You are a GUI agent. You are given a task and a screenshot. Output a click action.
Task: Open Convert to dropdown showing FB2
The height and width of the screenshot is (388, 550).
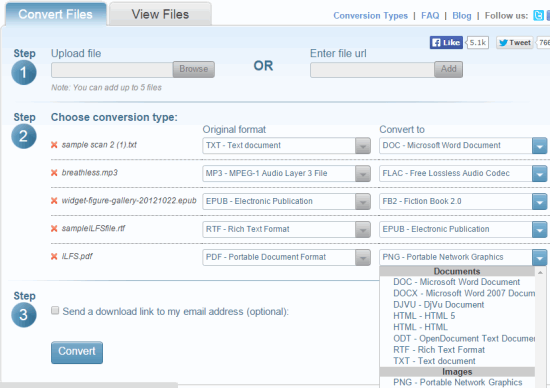click(x=463, y=201)
